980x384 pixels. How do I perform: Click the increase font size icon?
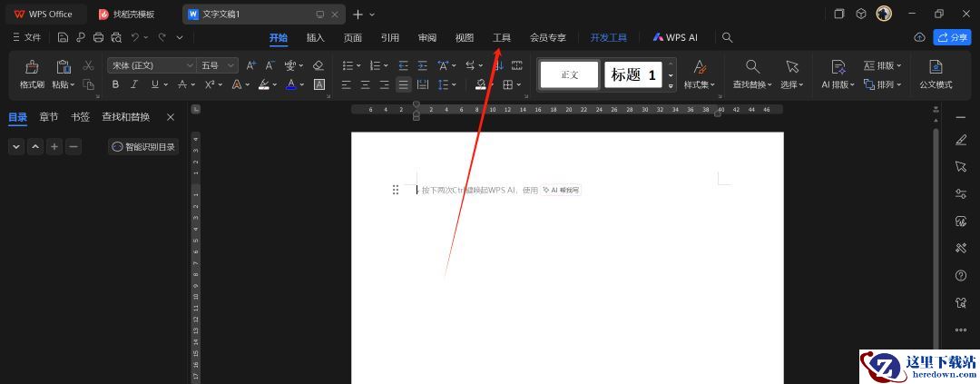click(251, 65)
